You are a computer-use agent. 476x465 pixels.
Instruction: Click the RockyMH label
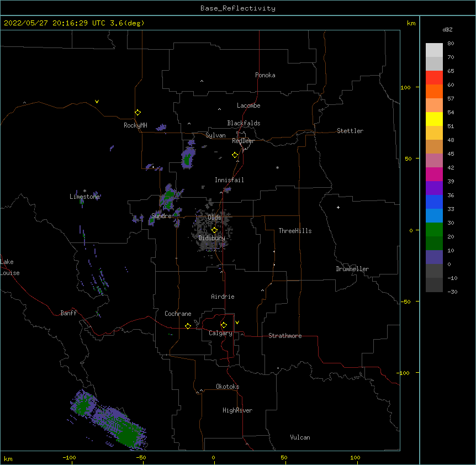(135, 125)
